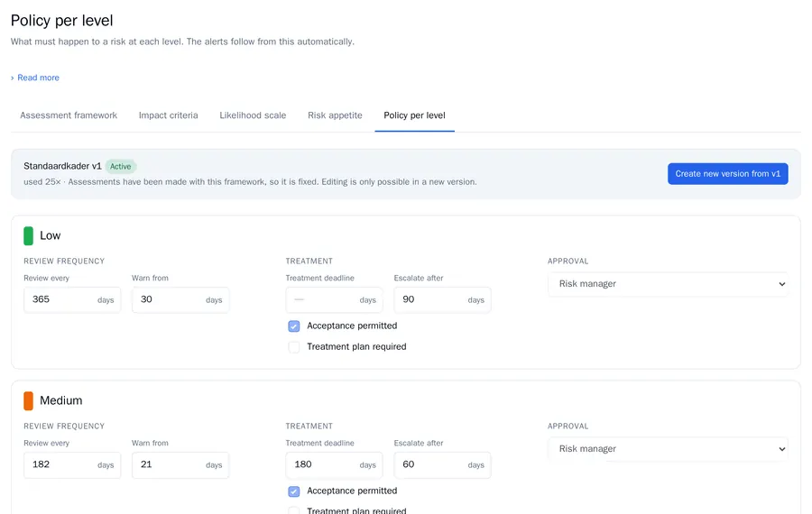Open Low level Approval dropdown
This screenshot has width=812, height=514.
[x=668, y=284]
